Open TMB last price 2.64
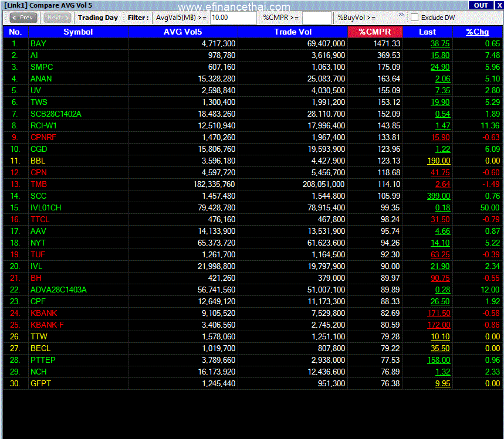 pos(442,185)
